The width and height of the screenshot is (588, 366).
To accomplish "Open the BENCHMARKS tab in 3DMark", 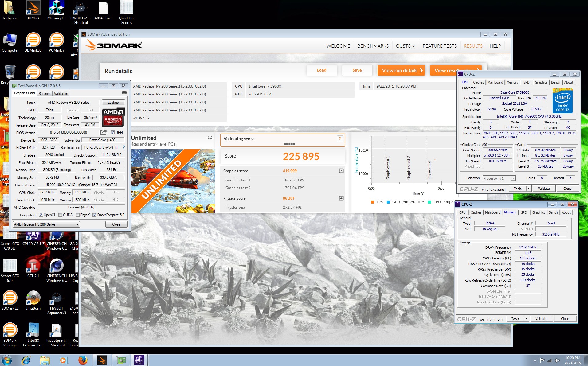I will tap(373, 46).
